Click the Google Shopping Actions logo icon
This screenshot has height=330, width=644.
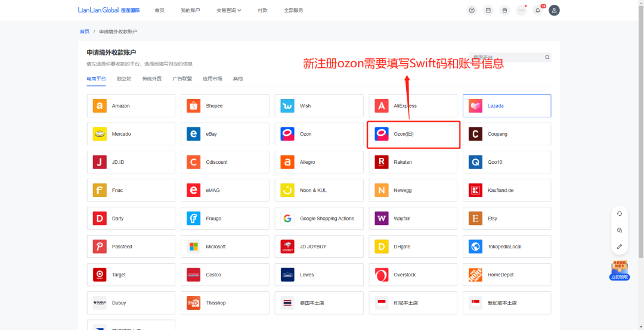287,219
